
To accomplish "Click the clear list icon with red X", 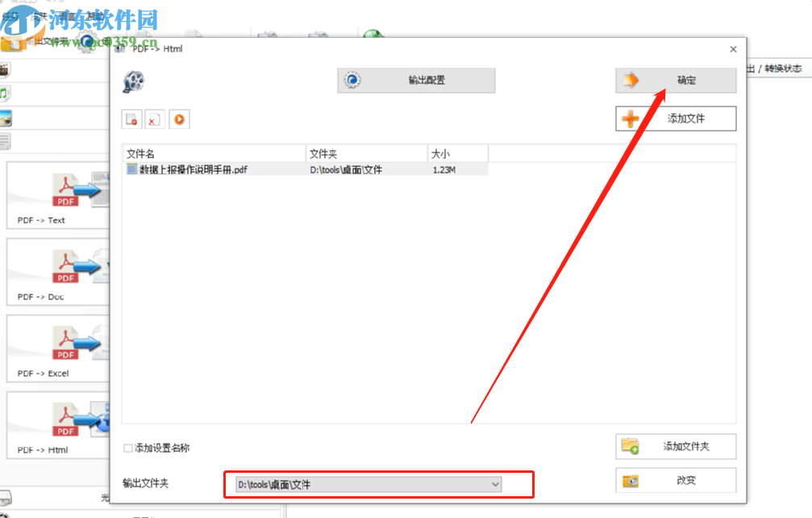I will [155, 119].
